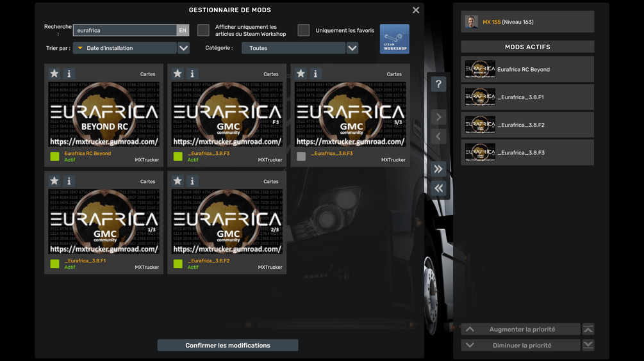This screenshot has width=644, height=361.
Task: Click Diminuer la priorité button
Action: pyautogui.click(x=521, y=345)
